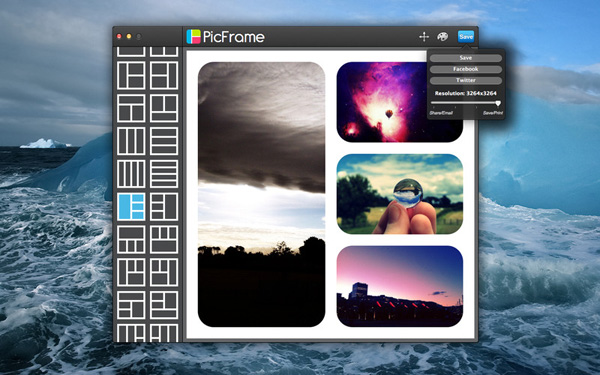Open the color palette style tool
This screenshot has height=375, width=600.
coord(442,37)
